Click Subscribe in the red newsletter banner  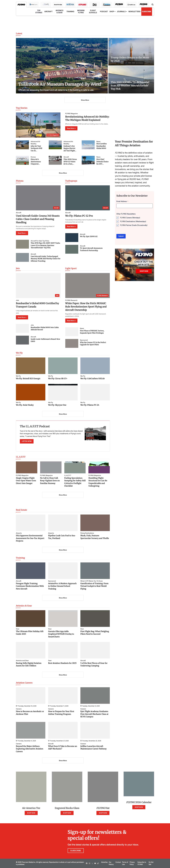(76, 850)
